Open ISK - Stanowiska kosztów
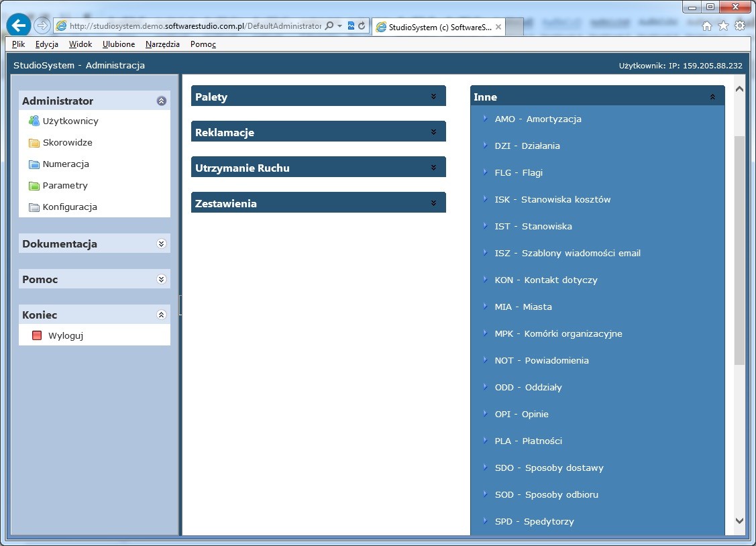756x546 pixels. coord(553,199)
